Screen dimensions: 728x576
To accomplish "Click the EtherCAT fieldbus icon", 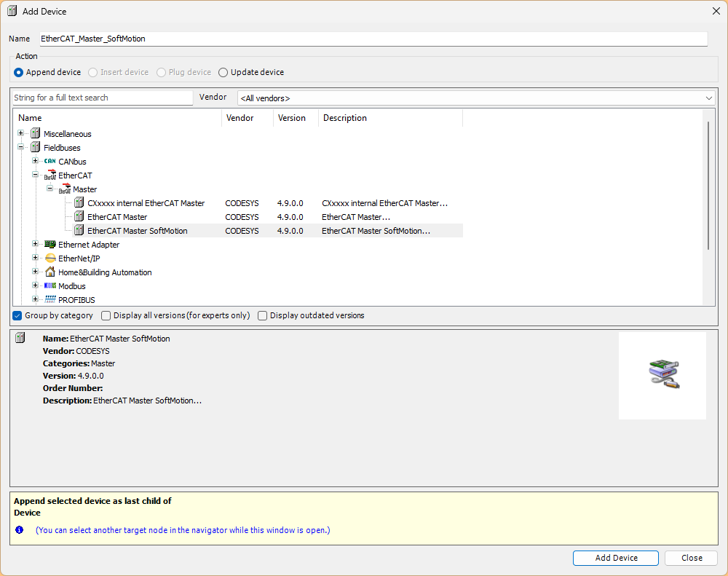I will tap(50, 175).
